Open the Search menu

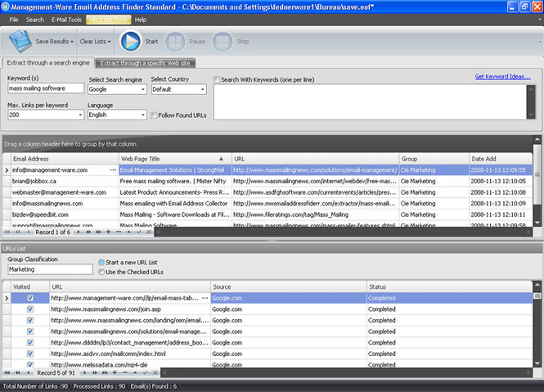pyautogui.click(x=34, y=20)
